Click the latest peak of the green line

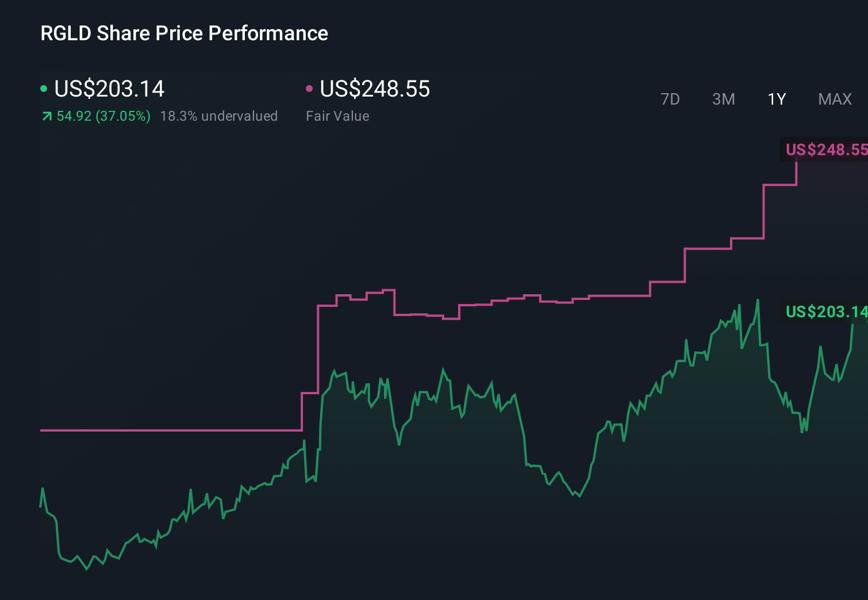point(758,299)
